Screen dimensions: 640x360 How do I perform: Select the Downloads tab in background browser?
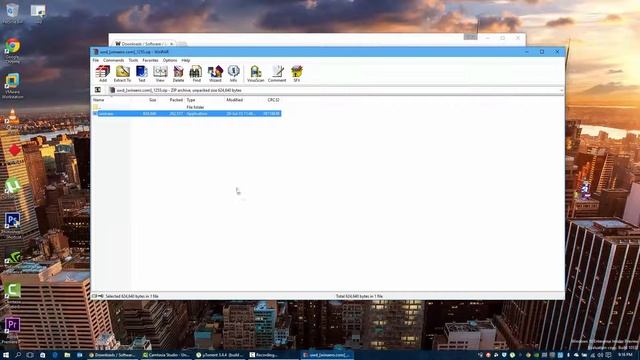pyautogui.click(x=144, y=44)
